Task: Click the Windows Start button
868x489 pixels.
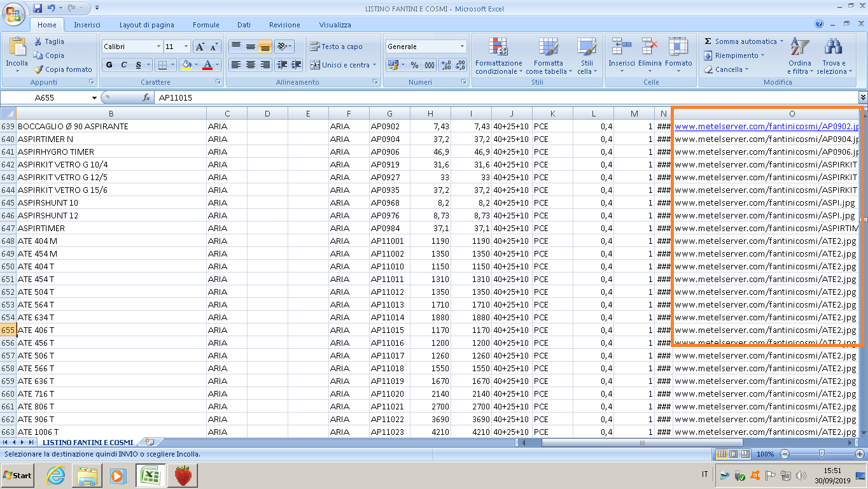Action: [18, 476]
